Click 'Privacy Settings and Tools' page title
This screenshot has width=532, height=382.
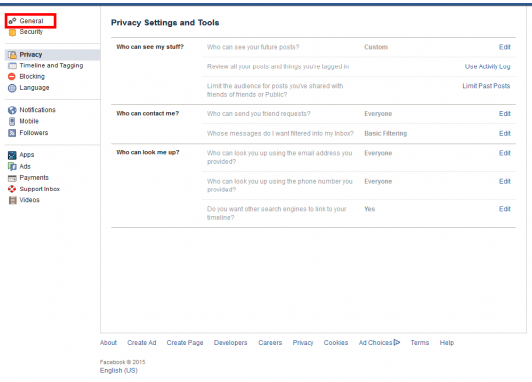[x=165, y=23]
